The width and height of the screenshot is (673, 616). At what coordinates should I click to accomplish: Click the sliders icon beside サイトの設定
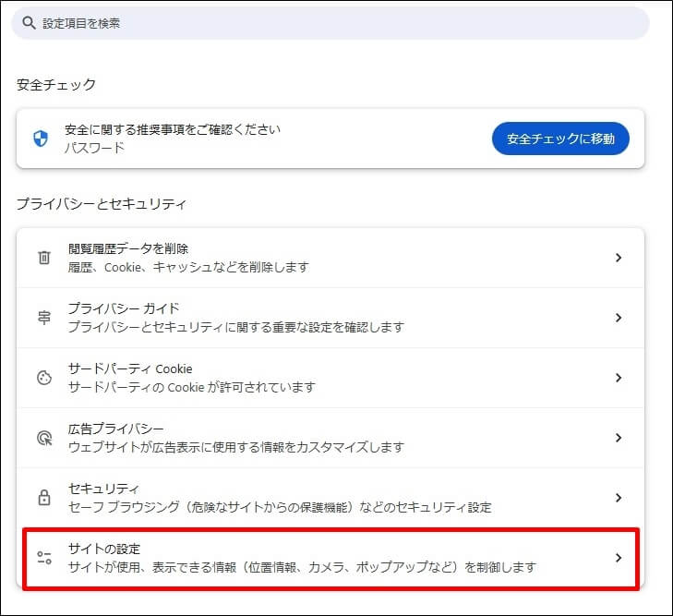[x=43, y=558]
